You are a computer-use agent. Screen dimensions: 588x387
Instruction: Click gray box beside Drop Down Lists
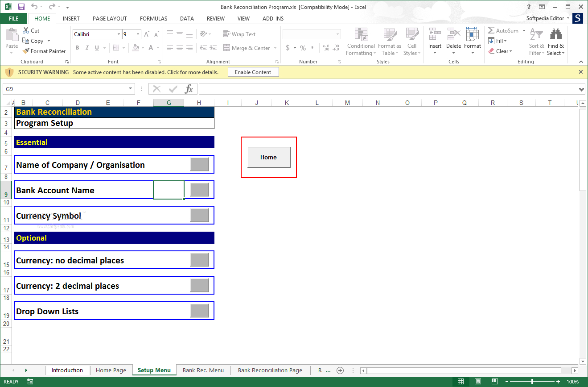(x=199, y=311)
